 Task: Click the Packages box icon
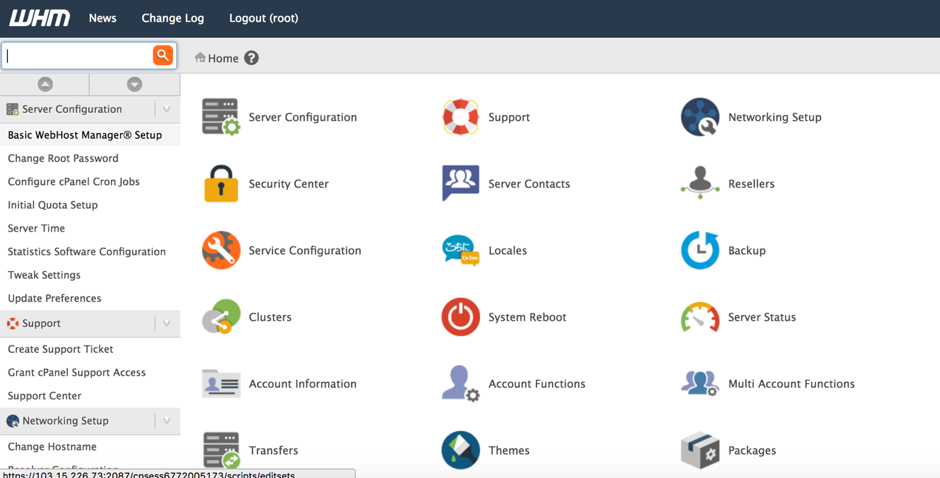click(700, 450)
